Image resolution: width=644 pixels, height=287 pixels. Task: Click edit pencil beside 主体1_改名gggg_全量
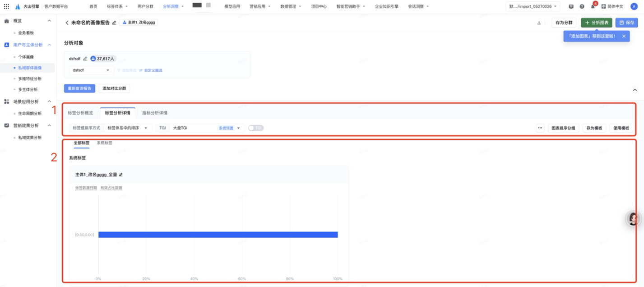120,175
